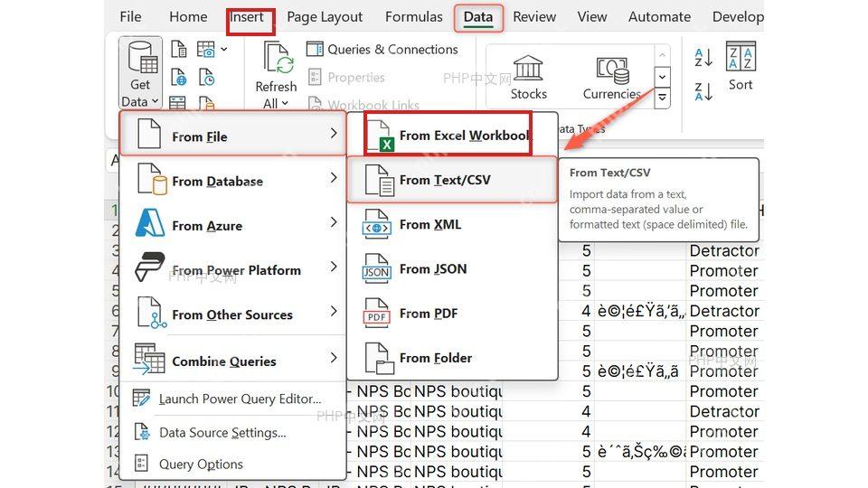Choose From Text/CSV in the submenu

[452, 180]
